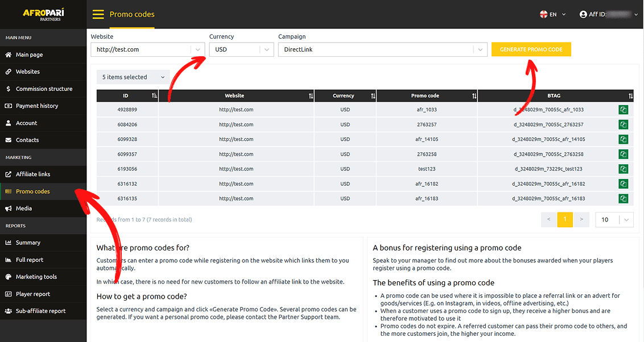Sort table by Currency column
This screenshot has width=644, height=342.
pos(373,96)
